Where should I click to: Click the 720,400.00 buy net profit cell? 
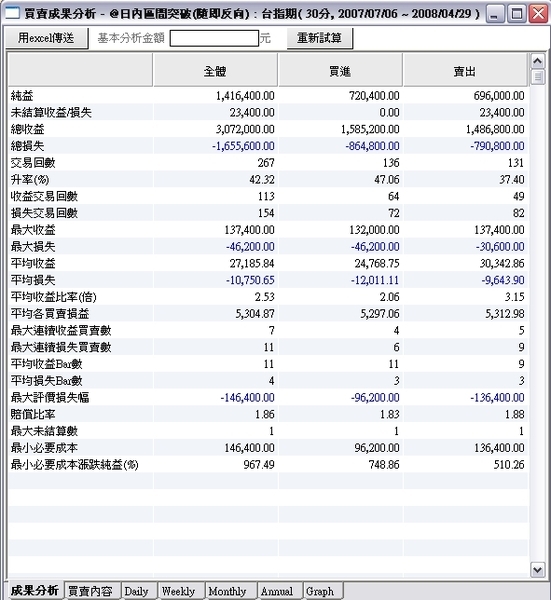click(374, 96)
